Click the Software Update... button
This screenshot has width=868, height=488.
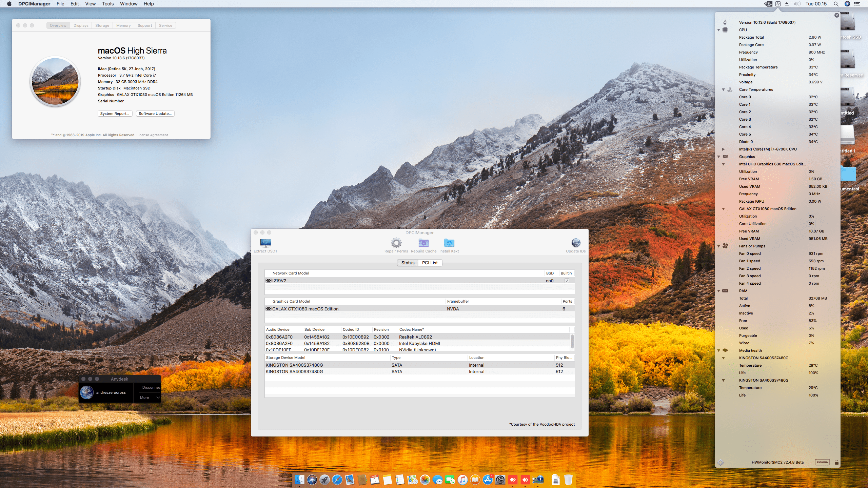pos(155,114)
